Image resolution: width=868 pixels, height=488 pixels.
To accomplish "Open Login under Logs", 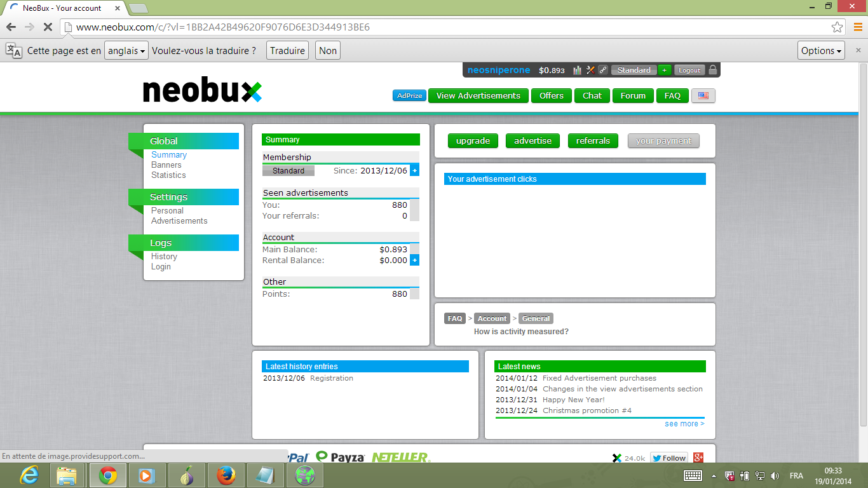I will (161, 267).
